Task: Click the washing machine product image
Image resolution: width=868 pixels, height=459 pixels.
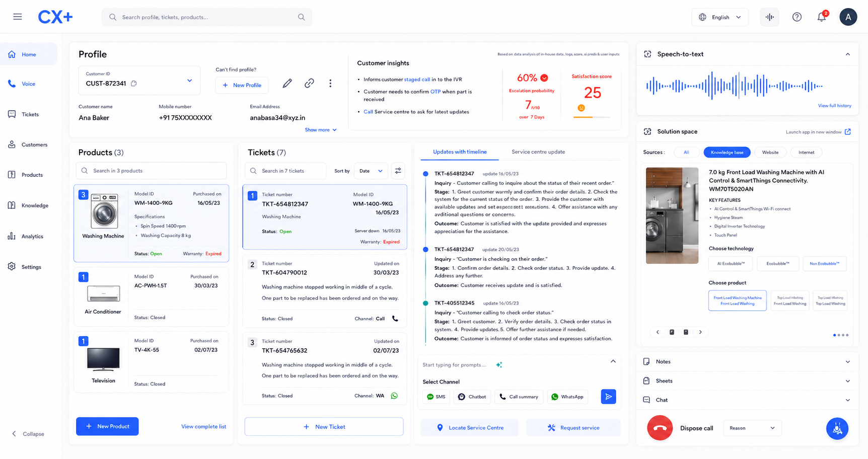Action: pos(104,211)
